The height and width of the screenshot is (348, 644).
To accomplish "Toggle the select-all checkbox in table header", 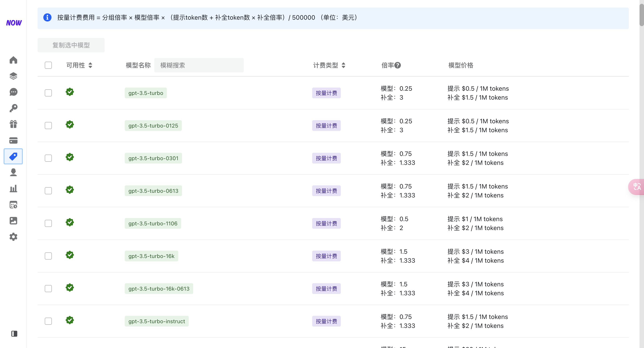I will (48, 65).
